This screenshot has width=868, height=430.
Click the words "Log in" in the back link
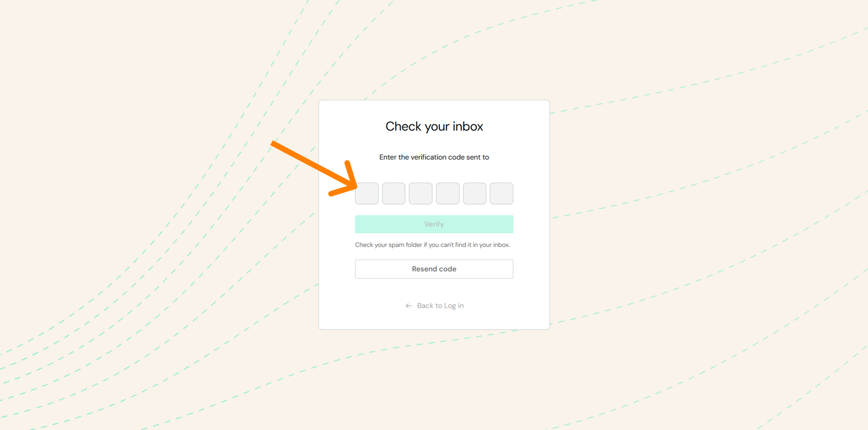[454, 306]
